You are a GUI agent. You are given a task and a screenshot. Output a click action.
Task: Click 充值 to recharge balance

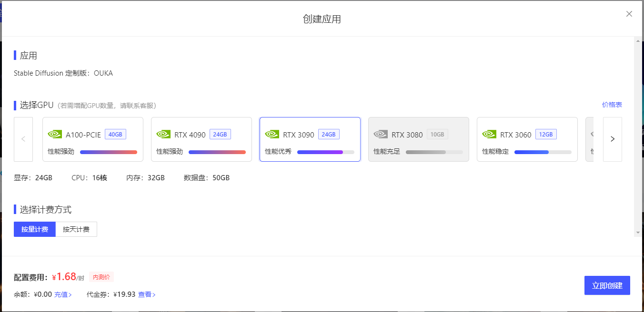click(63, 294)
